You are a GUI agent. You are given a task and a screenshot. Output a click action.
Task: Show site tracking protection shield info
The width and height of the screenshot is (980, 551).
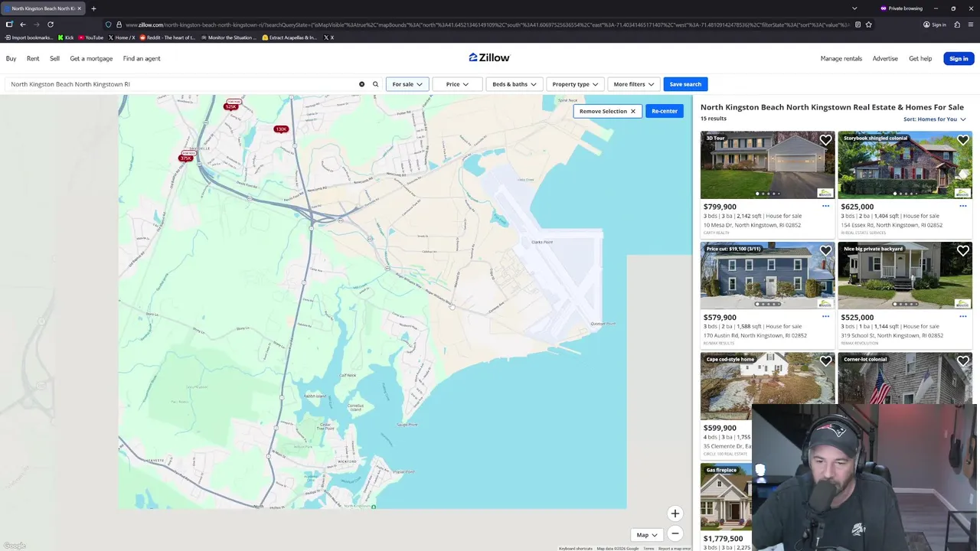(108, 24)
